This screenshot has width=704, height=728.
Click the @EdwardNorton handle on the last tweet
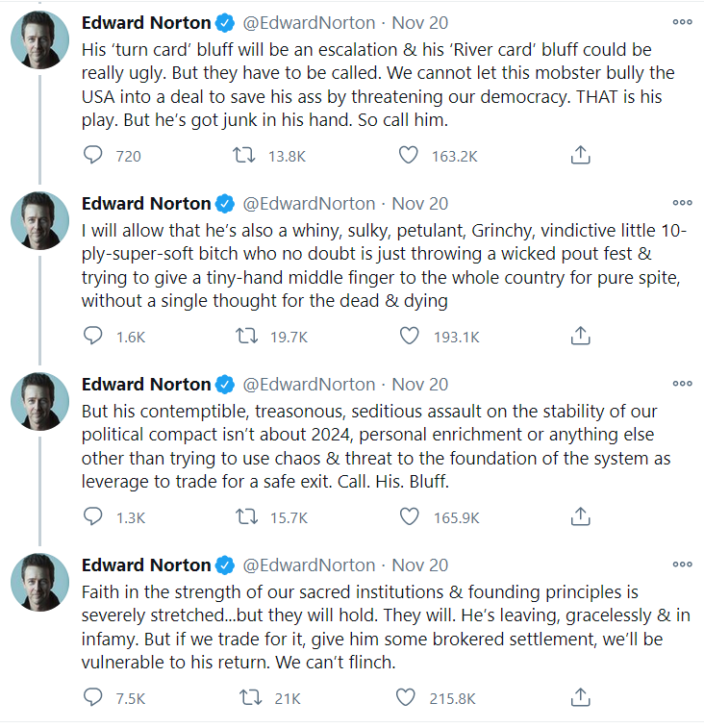309,565
